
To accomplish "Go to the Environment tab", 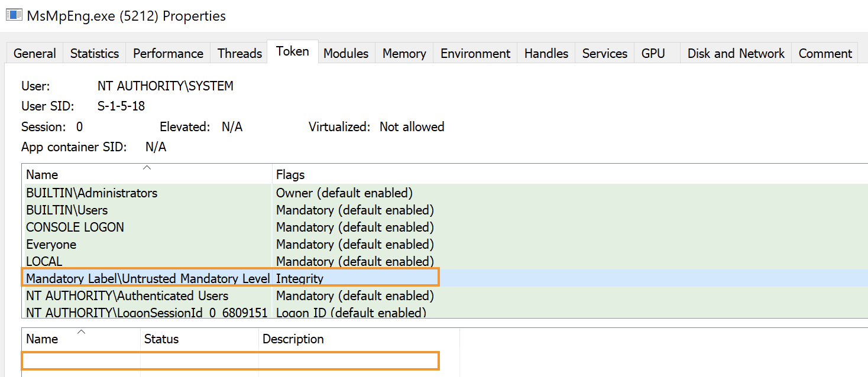I will (x=475, y=53).
